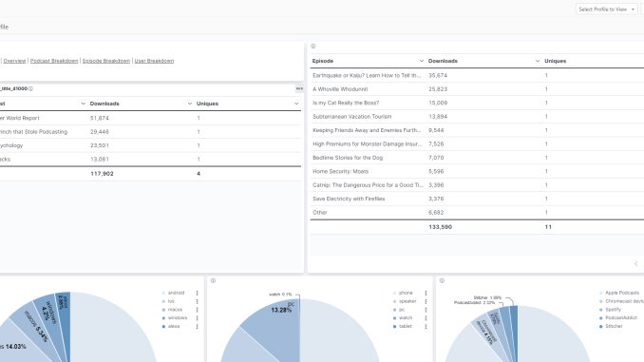Screen dimensions: 644x362
Task: Open options for phone legend entry
Action: [x=426, y=293]
